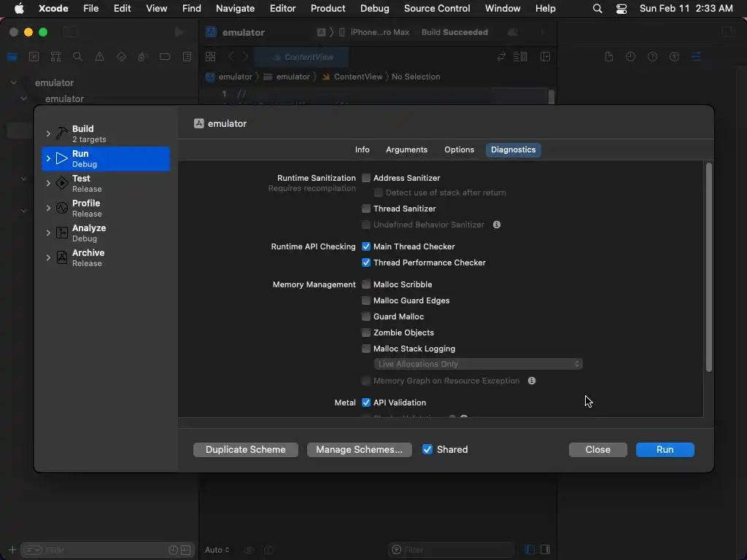747x560 pixels.
Task: Uncheck the Metal API Validation checkbox
Action: point(366,402)
